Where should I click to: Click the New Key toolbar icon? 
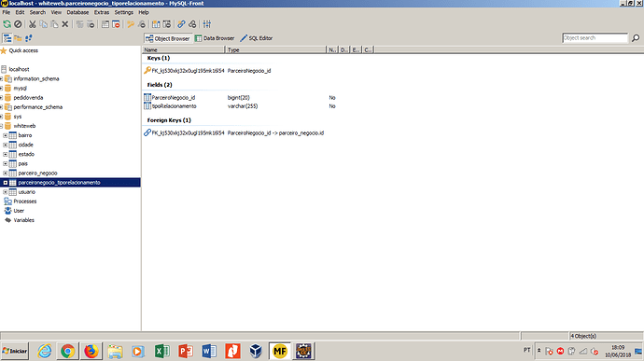click(131, 24)
